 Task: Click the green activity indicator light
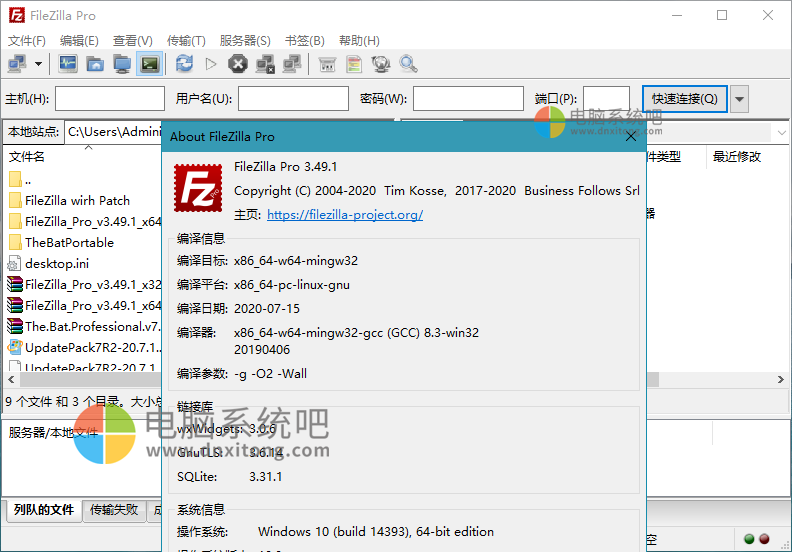pyautogui.click(x=749, y=539)
